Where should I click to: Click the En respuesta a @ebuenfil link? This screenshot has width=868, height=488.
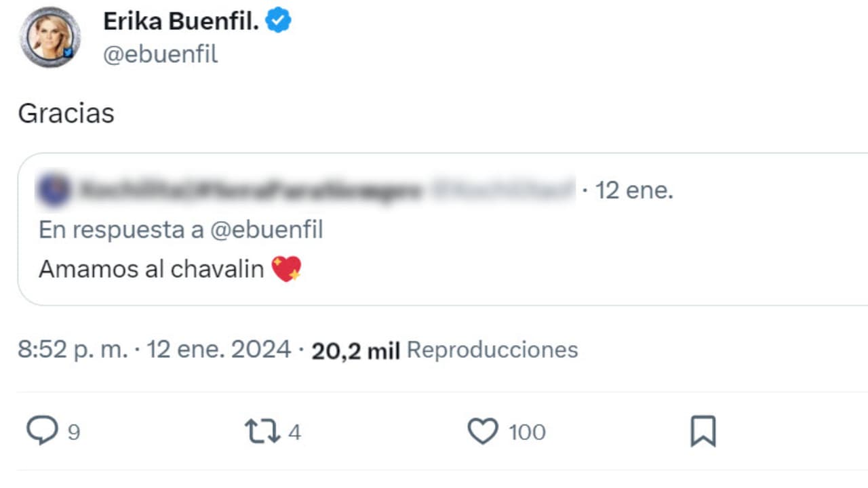(x=181, y=230)
